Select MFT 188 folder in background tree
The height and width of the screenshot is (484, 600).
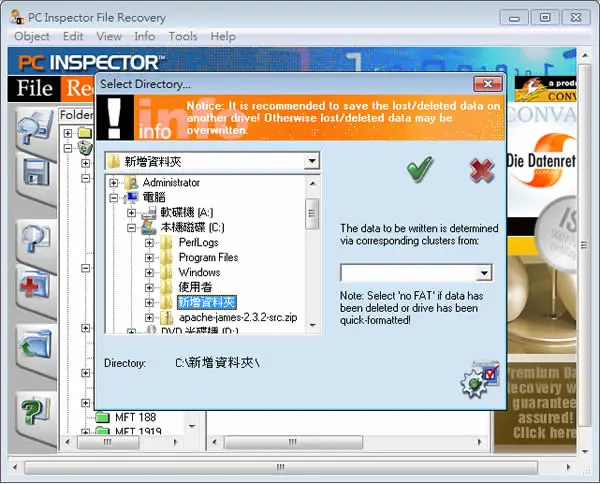coord(135,417)
